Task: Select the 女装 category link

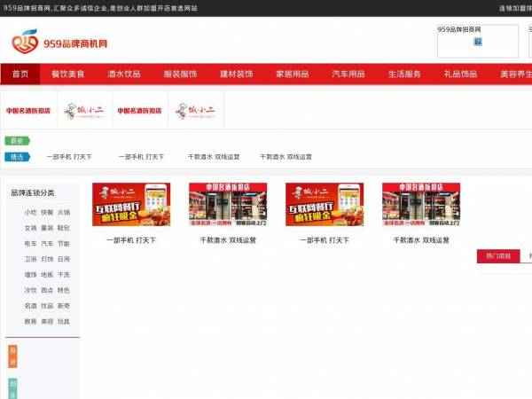Action: pos(30,228)
